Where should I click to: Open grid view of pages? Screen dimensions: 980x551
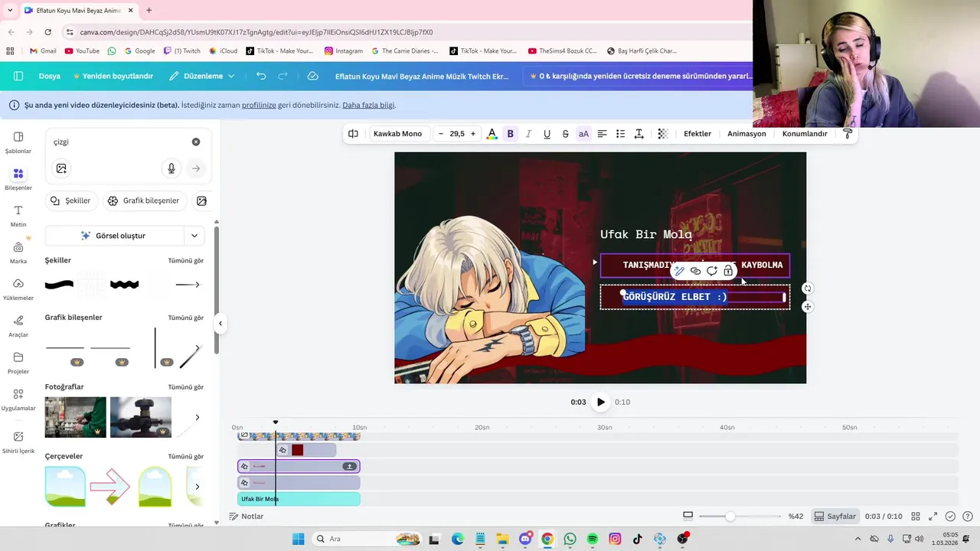pos(916,517)
